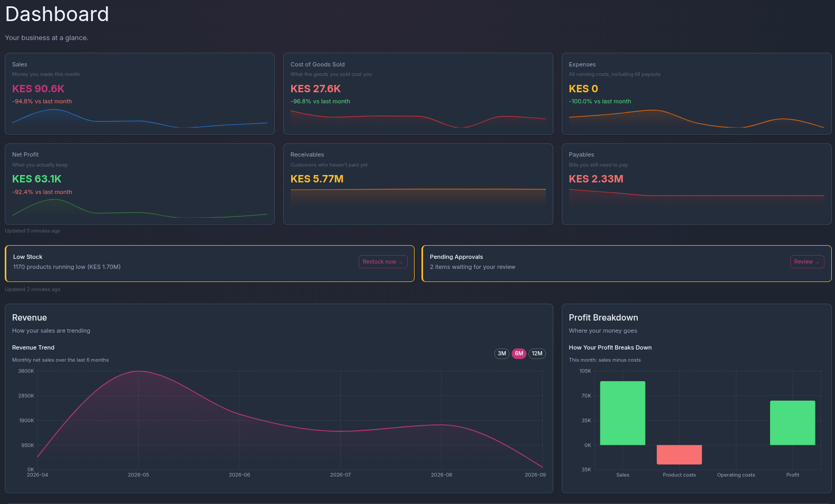Click the 'Updated 5 minutes ago' text

[33, 231]
